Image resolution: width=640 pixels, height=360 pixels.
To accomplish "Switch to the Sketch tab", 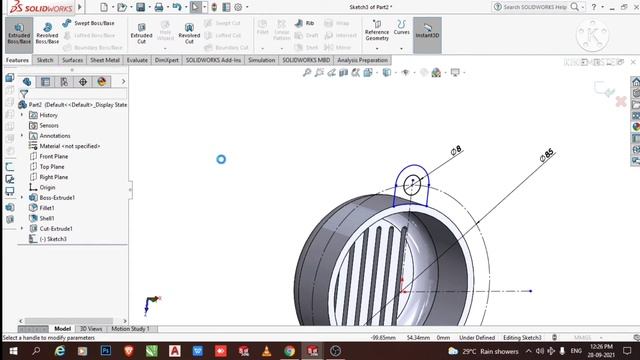I will click(x=45, y=60).
